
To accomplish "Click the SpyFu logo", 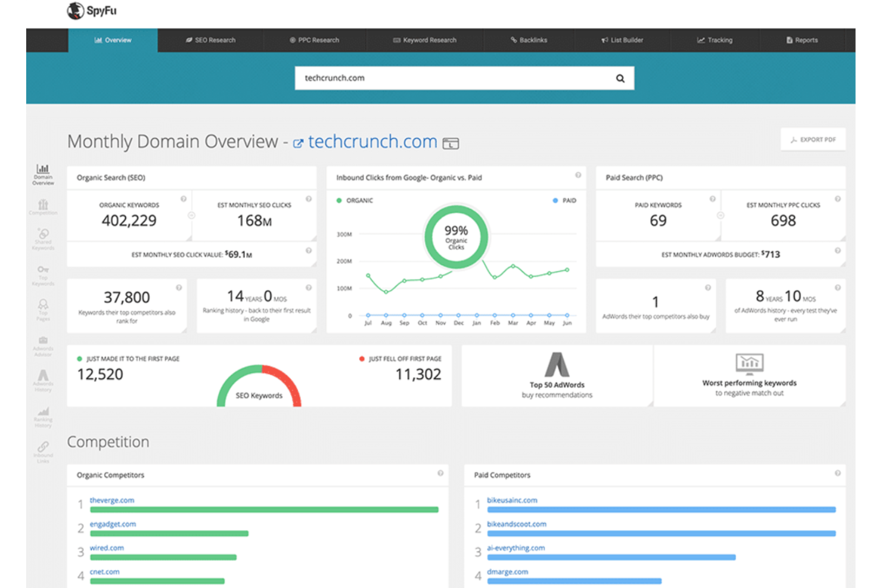I will pyautogui.click(x=92, y=11).
